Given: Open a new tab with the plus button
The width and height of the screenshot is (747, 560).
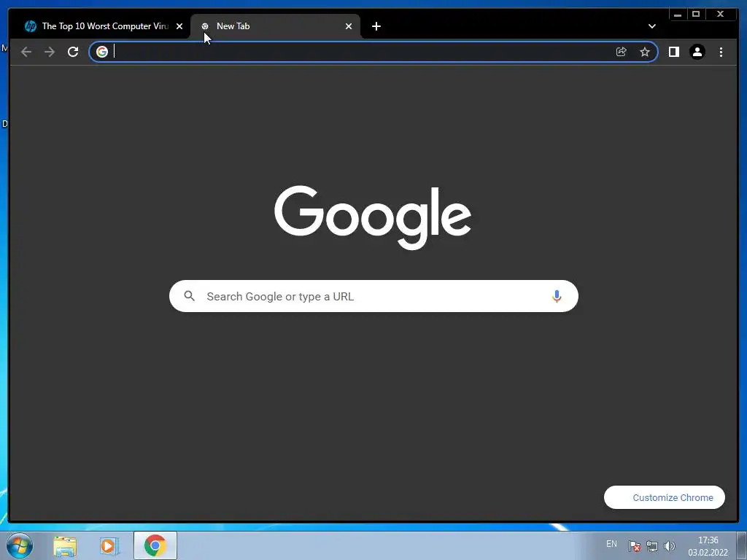Looking at the screenshot, I should point(376,26).
